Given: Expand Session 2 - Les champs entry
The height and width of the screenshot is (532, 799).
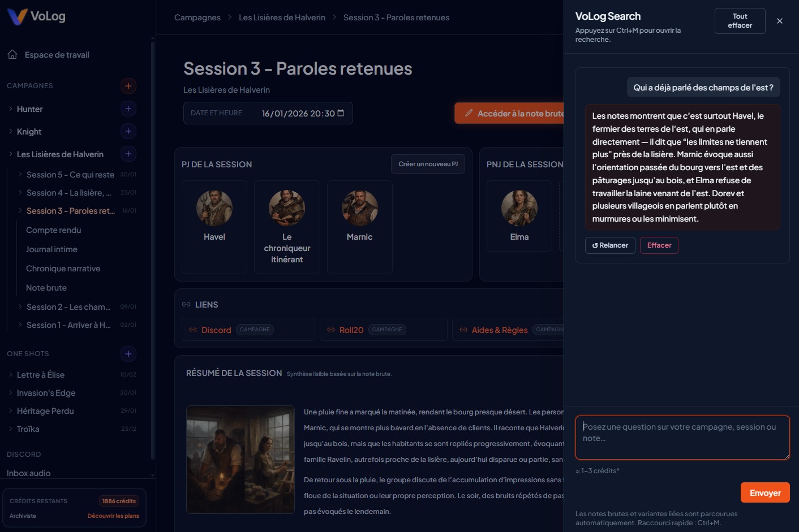Looking at the screenshot, I should [x=20, y=306].
